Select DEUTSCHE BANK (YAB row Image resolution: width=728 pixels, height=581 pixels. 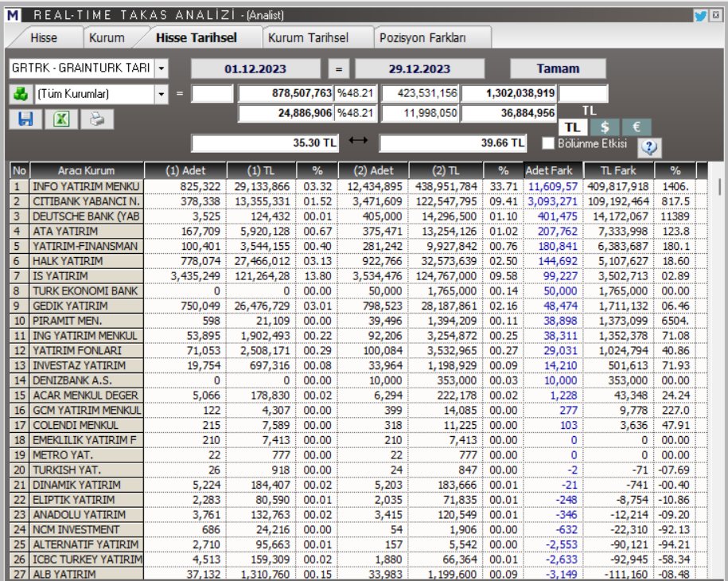coord(357,216)
